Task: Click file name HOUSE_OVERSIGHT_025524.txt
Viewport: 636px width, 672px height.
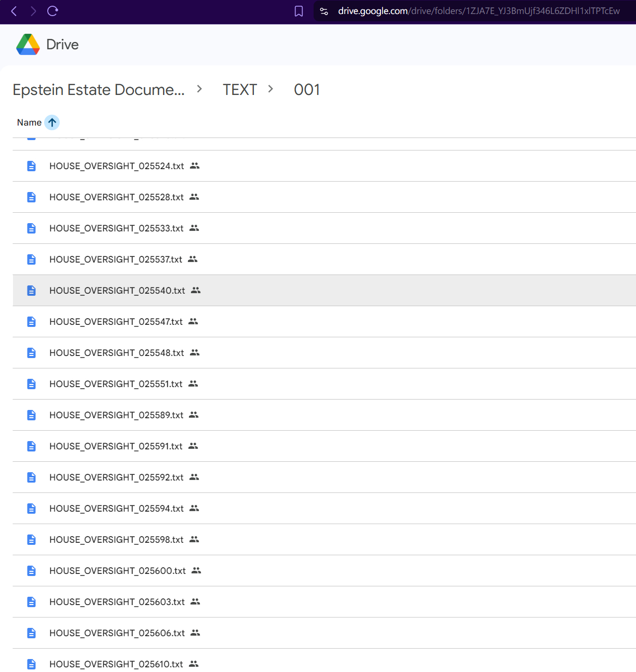Action: coord(117,166)
